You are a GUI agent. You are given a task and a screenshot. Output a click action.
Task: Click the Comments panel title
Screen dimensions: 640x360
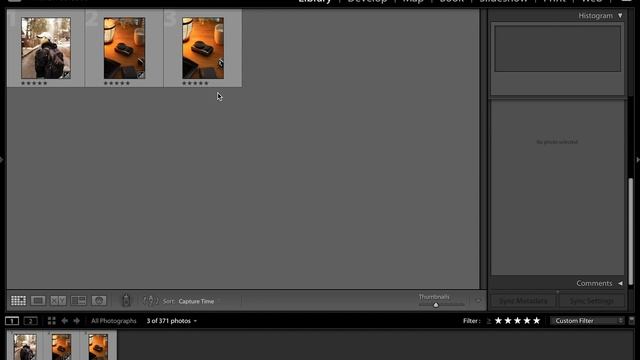click(594, 283)
